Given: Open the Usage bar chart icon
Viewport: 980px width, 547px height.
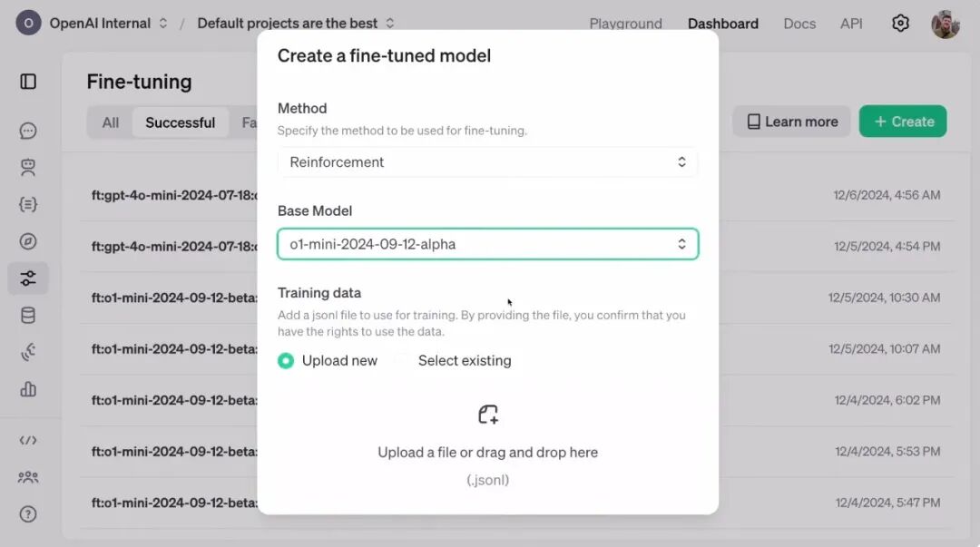Looking at the screenshot, I should tap(28, 389).
